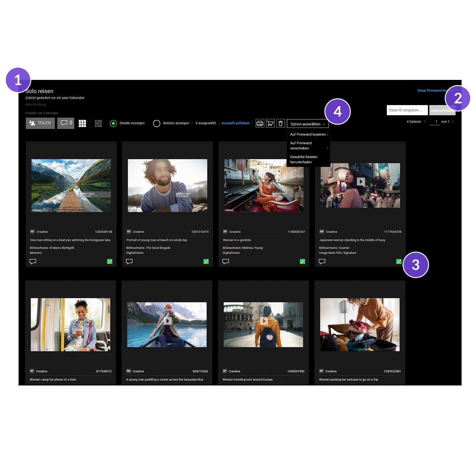Screen dimensions: 476x476
Task: Choose Gewählte Dateien herunterladen
Action: point(309,159)
